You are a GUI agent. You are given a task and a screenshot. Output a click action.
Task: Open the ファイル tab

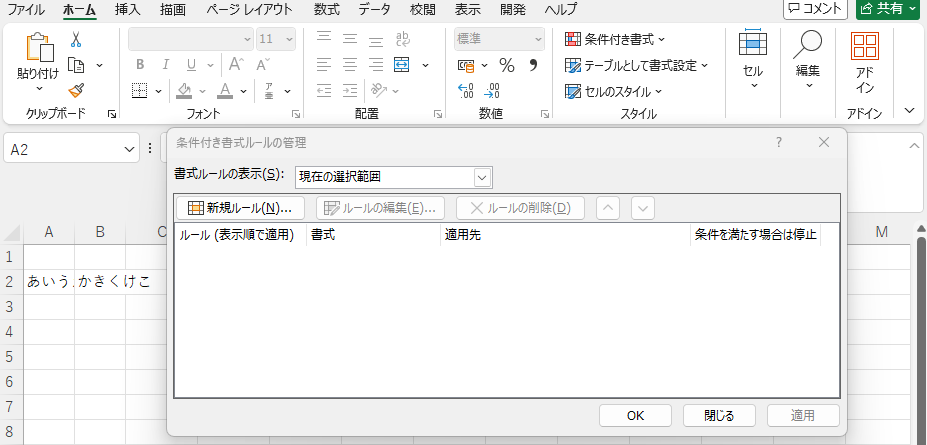pos(25,9)
